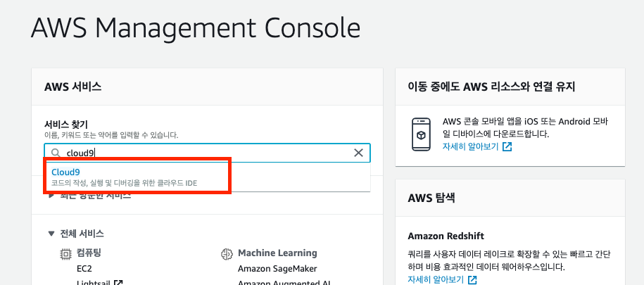The width and height of the screenshot is (644, 285).
Task: Open 자세히 알아보기 link under Amazon Redshift
Action: [x=436, y=279]
